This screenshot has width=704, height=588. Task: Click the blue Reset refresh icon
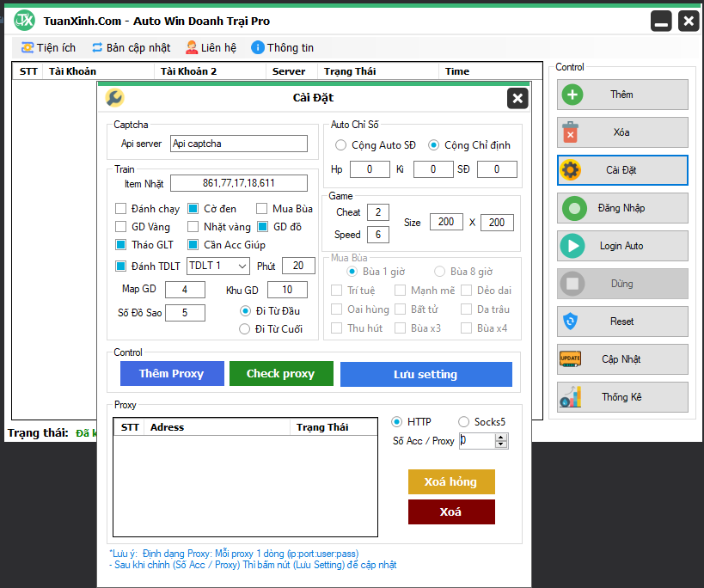point(571,322)
